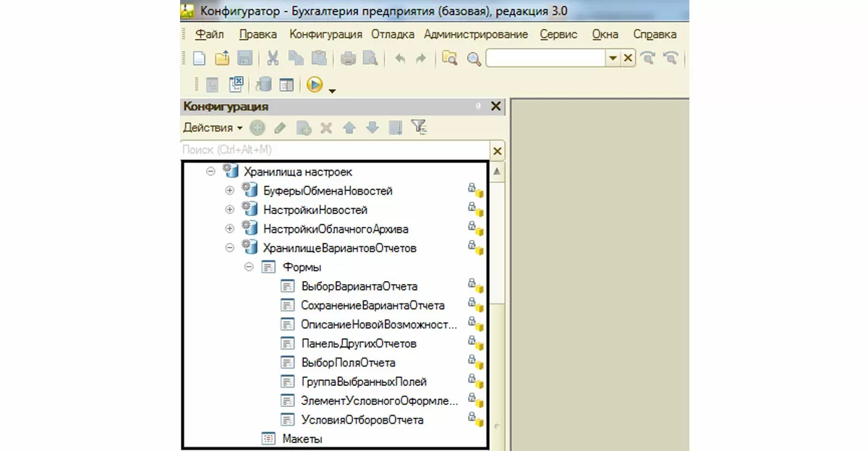868x451 pixels.
Task: Click the Print preview icon
Action: click(370, 59)
